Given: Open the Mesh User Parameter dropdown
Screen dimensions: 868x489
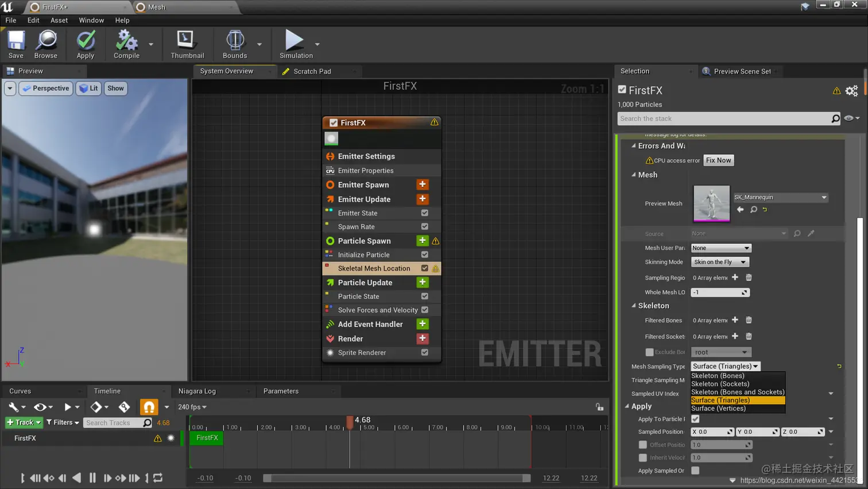Looking at the screenshot, I should pos(720,248).
